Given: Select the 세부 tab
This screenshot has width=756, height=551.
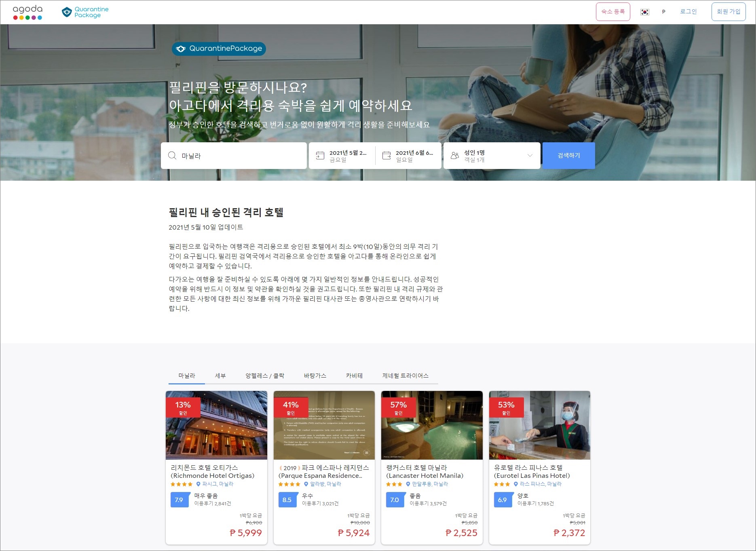Looking at the screenshot, I should 220,376.
